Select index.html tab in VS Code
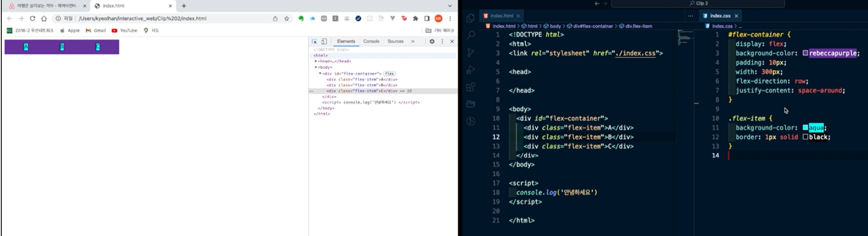 pos(502,16)
